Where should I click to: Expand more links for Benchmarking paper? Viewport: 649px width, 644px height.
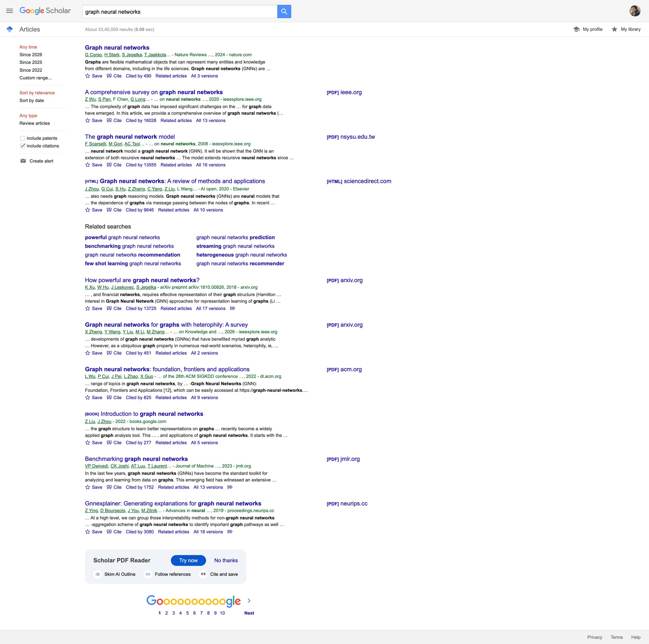click(230, 487)
